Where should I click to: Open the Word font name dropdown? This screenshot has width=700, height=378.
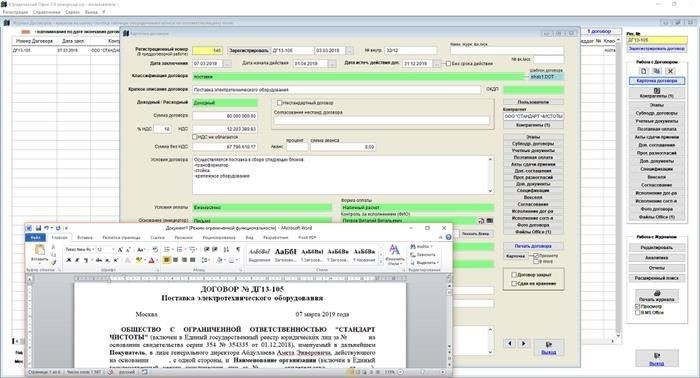click(93, 249)
